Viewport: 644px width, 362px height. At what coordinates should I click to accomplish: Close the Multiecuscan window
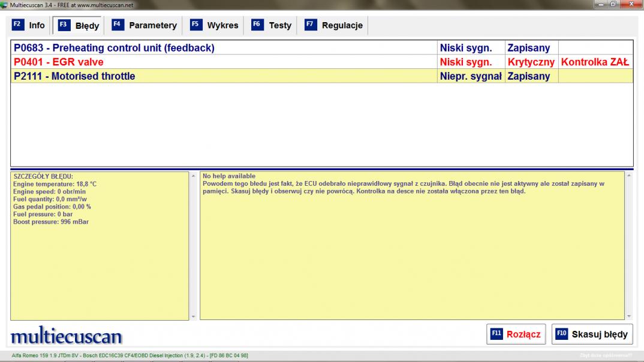click(631, 4)
